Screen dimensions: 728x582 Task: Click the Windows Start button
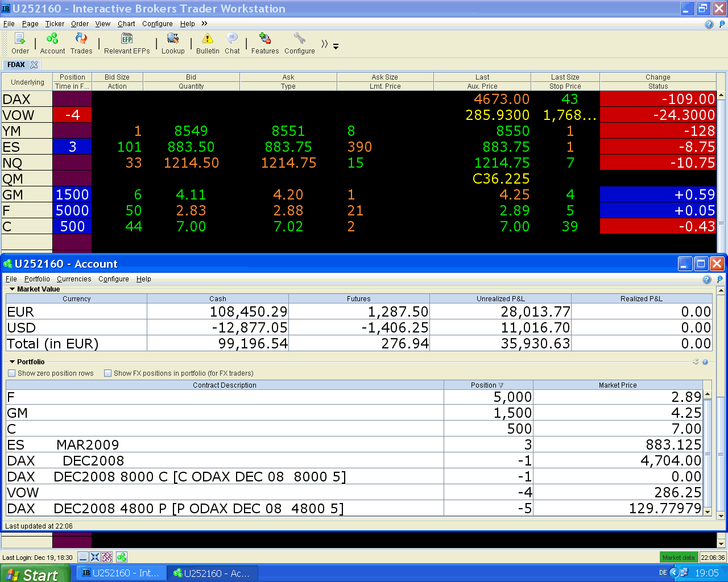point(35,573)
